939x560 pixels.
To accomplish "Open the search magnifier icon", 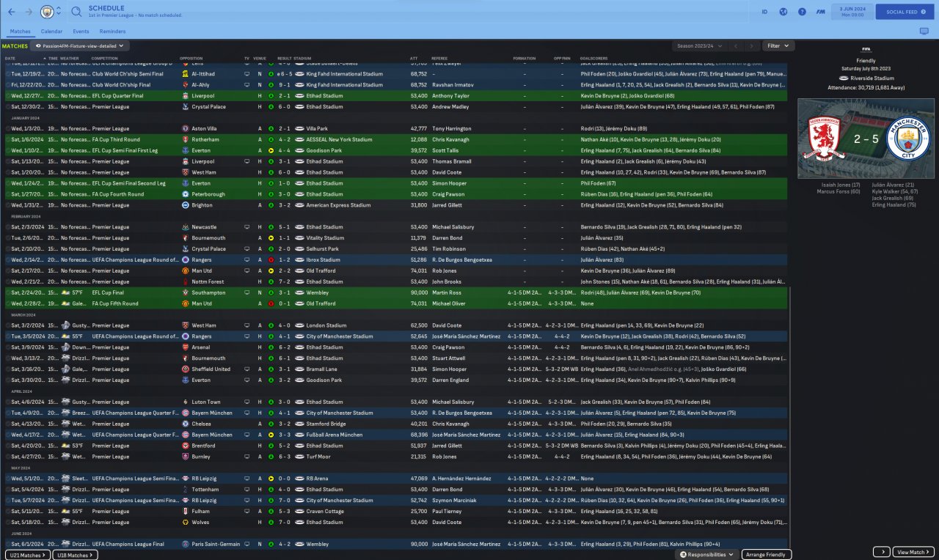I will coord(77,12).
